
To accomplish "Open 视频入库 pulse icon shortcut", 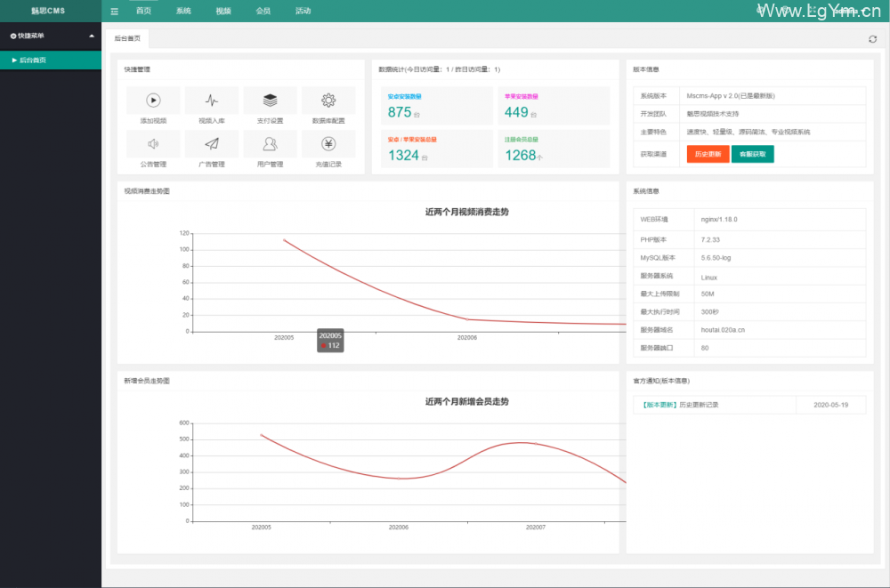I will click(x=212, y=101).
